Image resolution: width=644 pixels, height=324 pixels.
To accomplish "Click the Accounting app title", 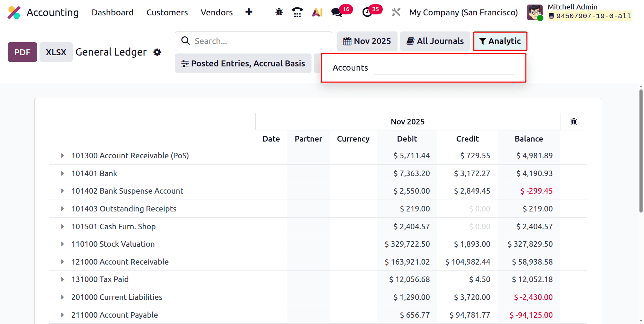I will [53, 13].
